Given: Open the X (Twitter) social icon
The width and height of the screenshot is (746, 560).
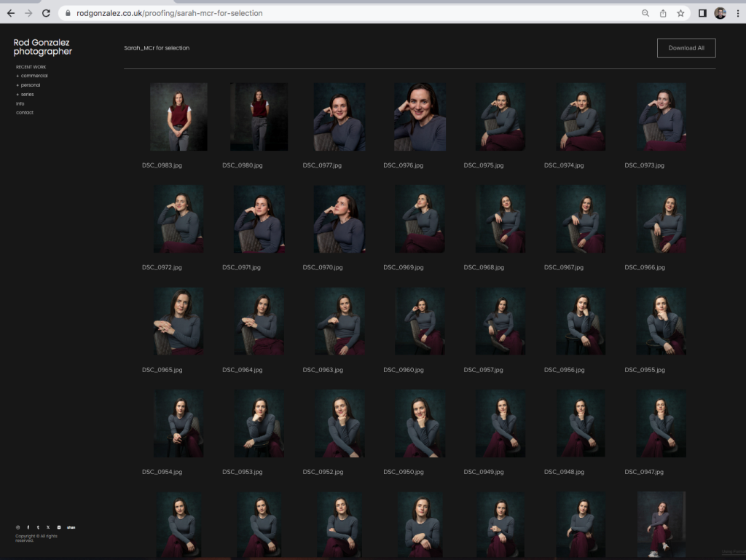Looking at the screenshot, I should [48, 527].
